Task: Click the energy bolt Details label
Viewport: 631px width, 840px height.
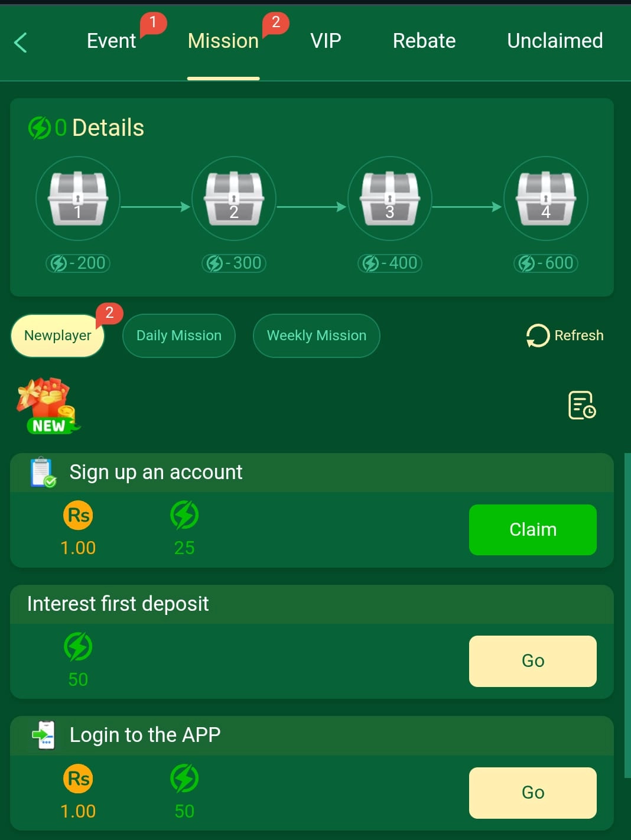Action: [86, 128]
